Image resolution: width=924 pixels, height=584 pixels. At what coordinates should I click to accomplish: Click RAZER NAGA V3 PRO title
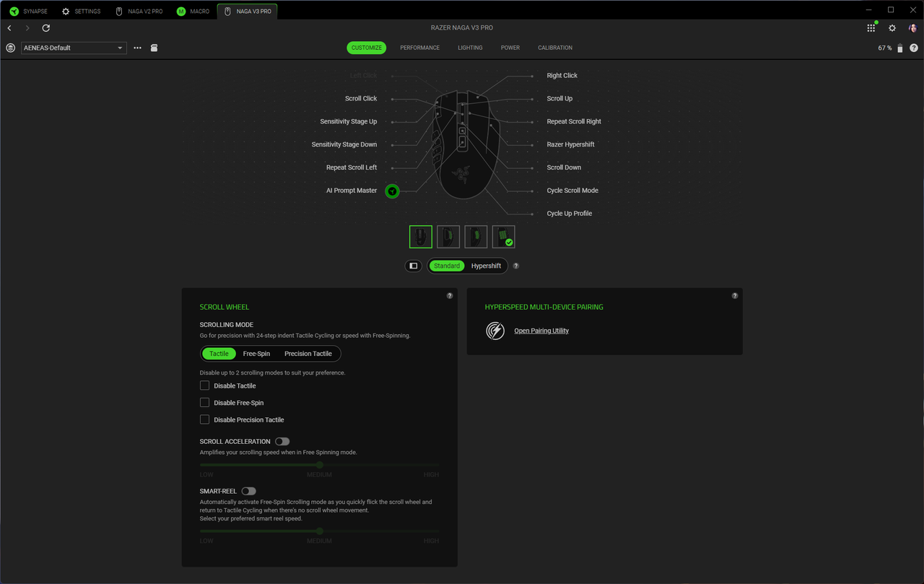coord(462,27)
